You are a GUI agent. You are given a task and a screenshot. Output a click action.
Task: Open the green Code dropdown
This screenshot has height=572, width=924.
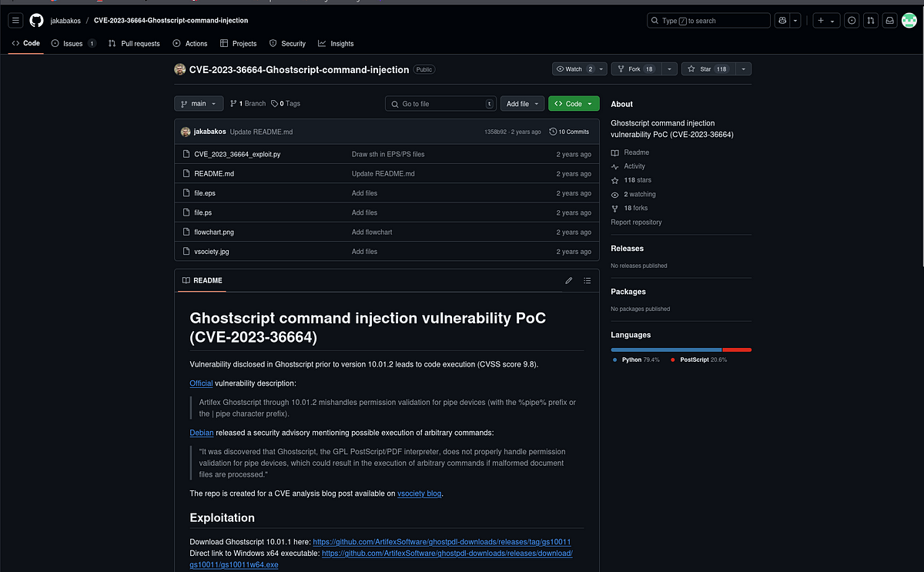pos(574,103)
